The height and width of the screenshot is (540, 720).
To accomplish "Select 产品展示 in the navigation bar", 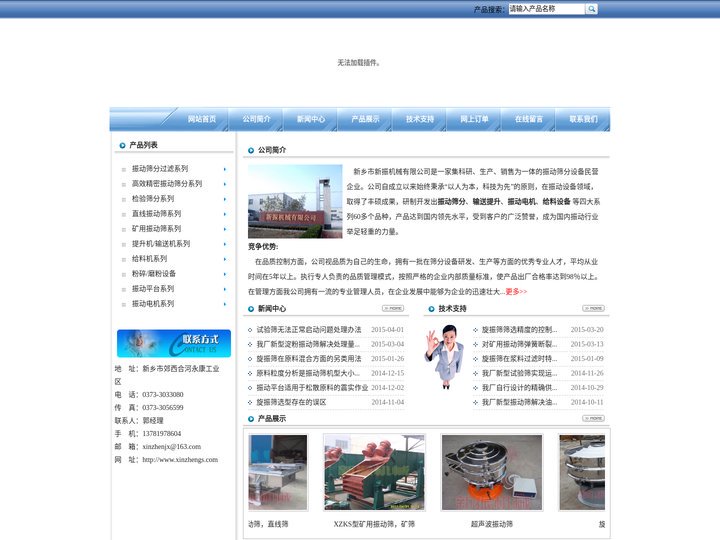I will pos(365,119).
